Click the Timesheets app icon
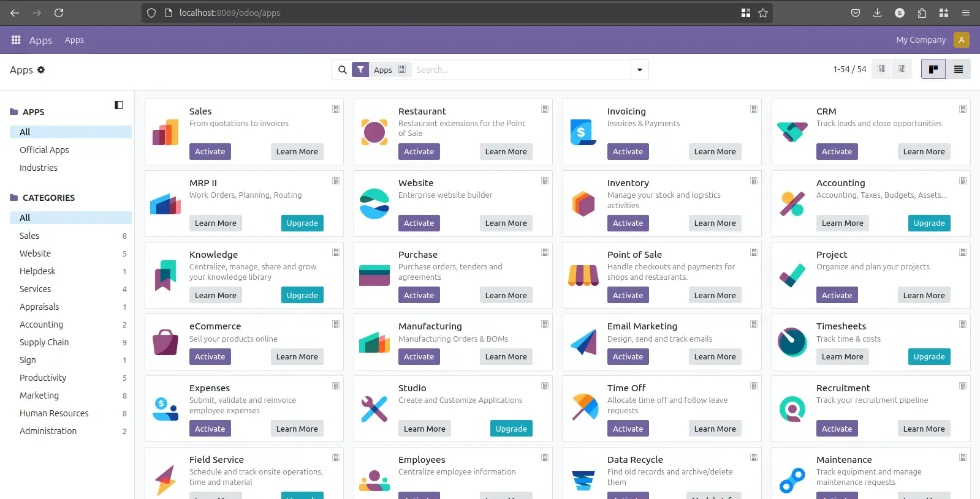The image size is (980, 499). tap(792, 342)
